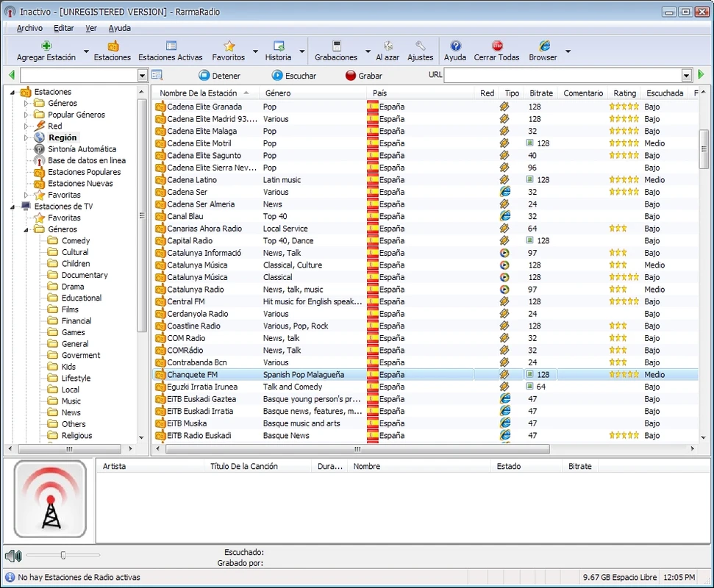This screenshot has height=588, width=714.
Task: Select Eguzki Irratia Irunea station
Action: [x=425, y=387]
